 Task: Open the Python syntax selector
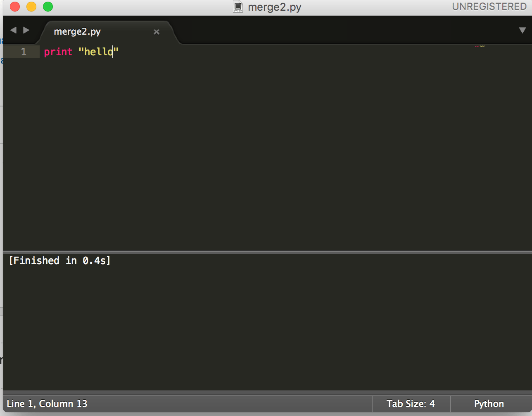[489, 404]
